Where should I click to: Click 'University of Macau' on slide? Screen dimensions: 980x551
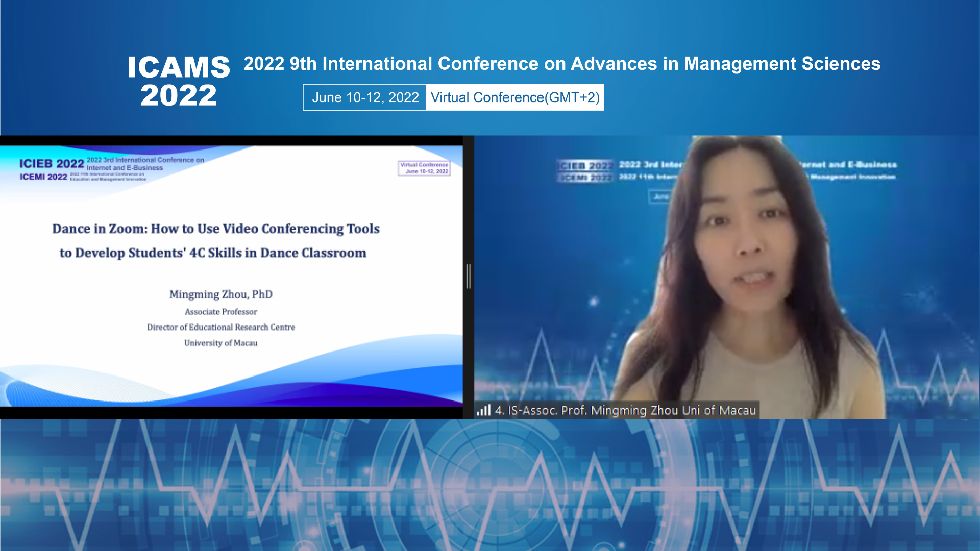[x=221, y=343]
